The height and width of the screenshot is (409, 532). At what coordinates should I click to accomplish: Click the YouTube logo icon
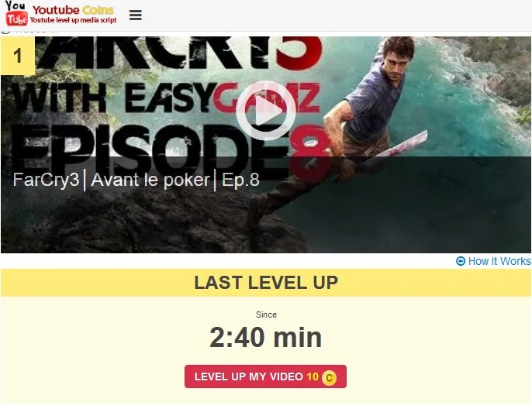16,13
